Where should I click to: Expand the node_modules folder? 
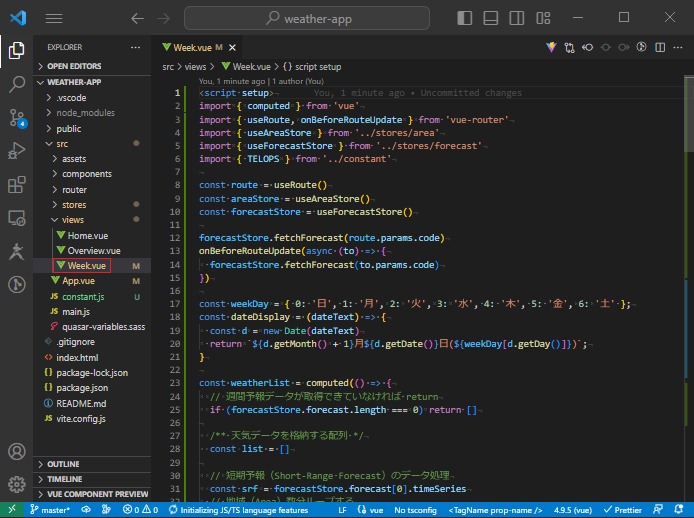click(x=92, y=113)
